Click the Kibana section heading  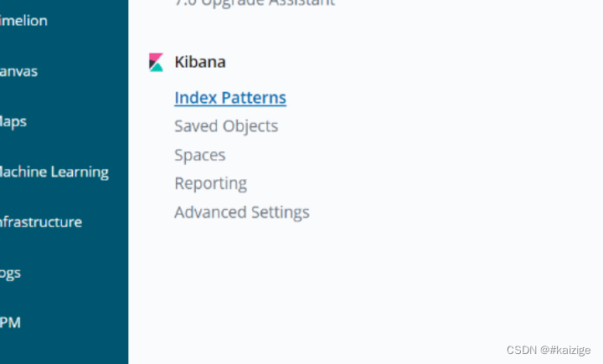pyautogui.click(x=200, y=62)
